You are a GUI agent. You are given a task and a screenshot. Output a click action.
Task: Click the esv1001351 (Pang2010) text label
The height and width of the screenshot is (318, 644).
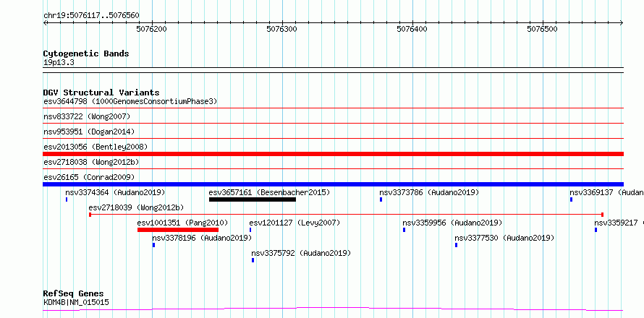(x=183, y=223)
